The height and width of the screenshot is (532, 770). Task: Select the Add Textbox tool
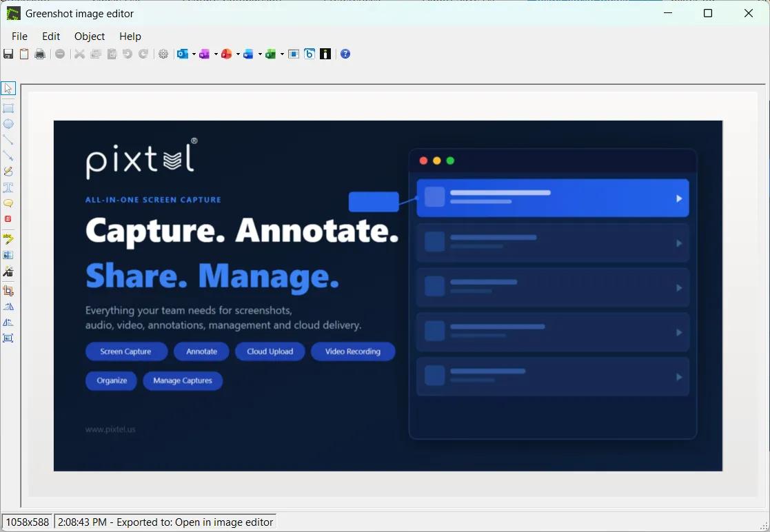click(x=8, y=187)
